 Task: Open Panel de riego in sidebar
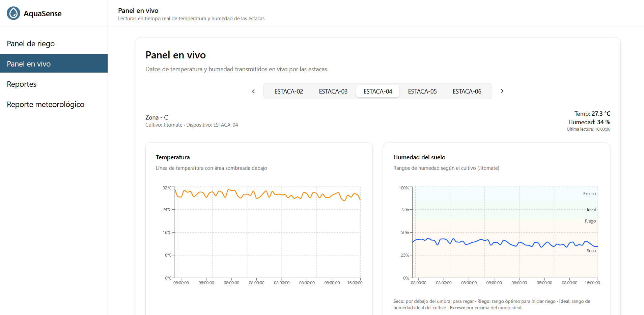(x=54, y=44)
